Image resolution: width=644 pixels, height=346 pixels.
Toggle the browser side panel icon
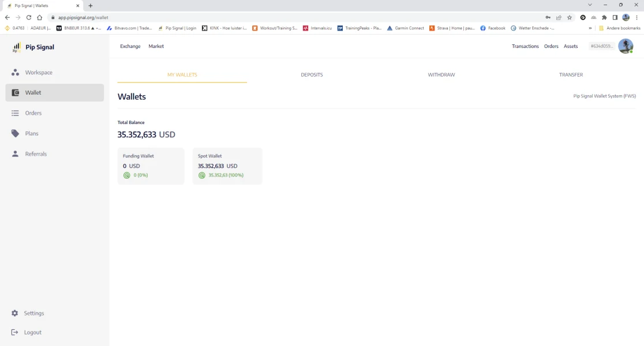(x=615, y=18)
